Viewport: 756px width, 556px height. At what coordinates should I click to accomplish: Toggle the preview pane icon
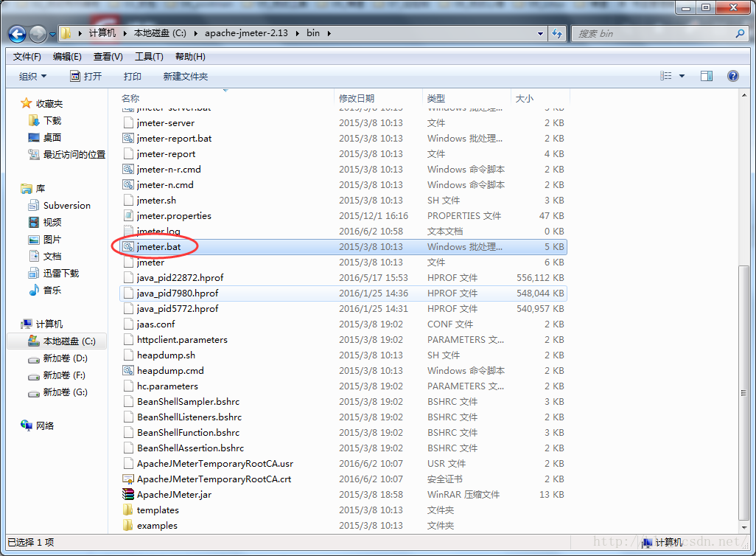pyautogui.click(x=707, y=76)
